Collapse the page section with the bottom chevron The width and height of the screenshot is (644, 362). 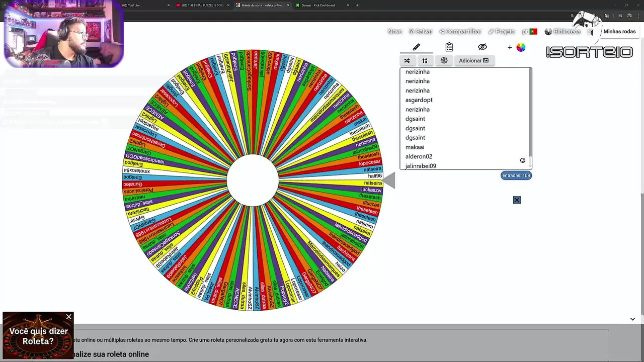632,319
